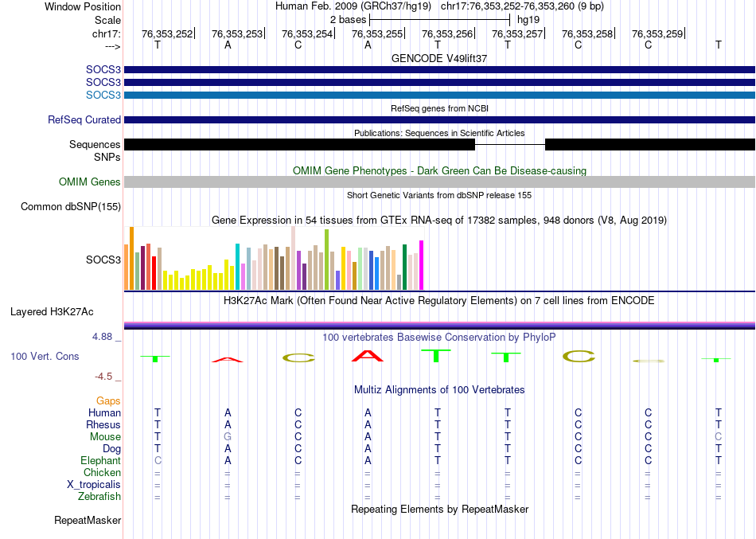Click the cyan bar in GTEx expression chart
Screen dimensions: 756x539
[x=237, y=267]
